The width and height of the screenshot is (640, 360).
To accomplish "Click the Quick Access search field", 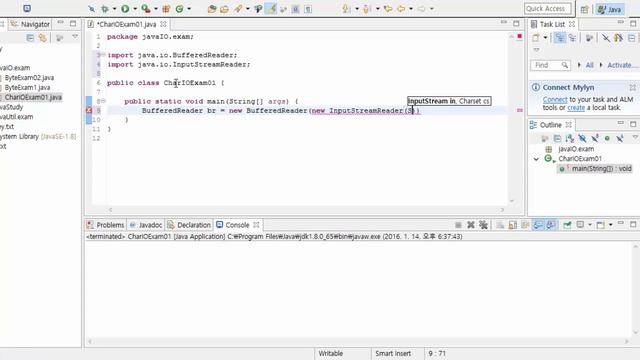I will click(x=547, y=9).
